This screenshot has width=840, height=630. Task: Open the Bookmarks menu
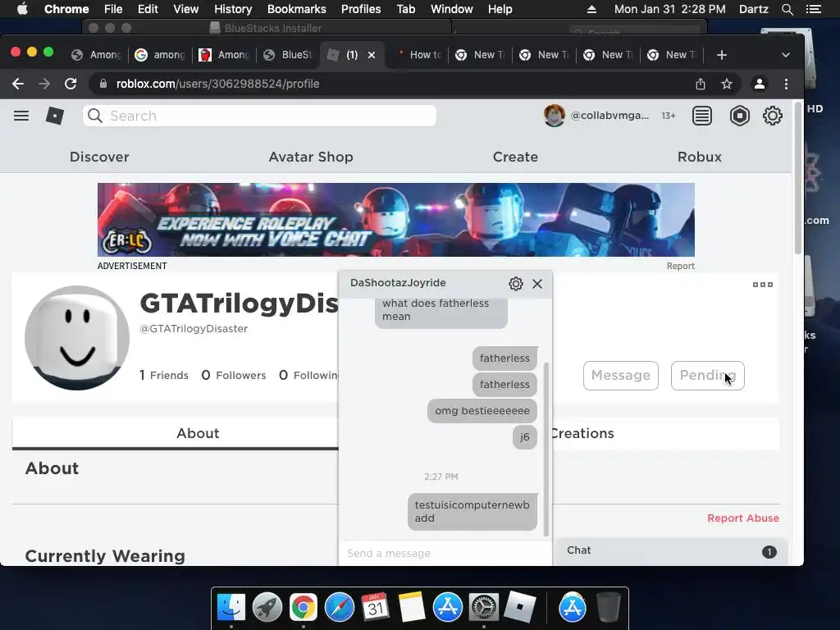pos(296,9)
